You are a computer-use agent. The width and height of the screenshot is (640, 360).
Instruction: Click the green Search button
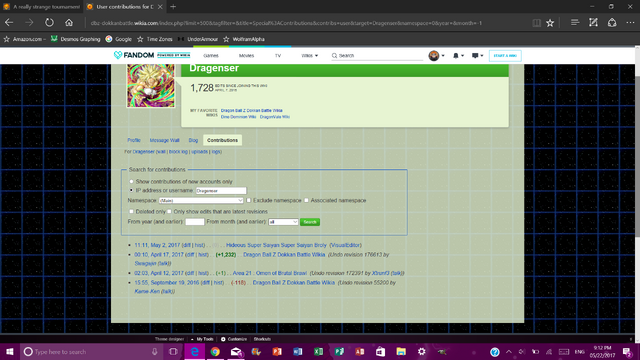pos(310,222)
